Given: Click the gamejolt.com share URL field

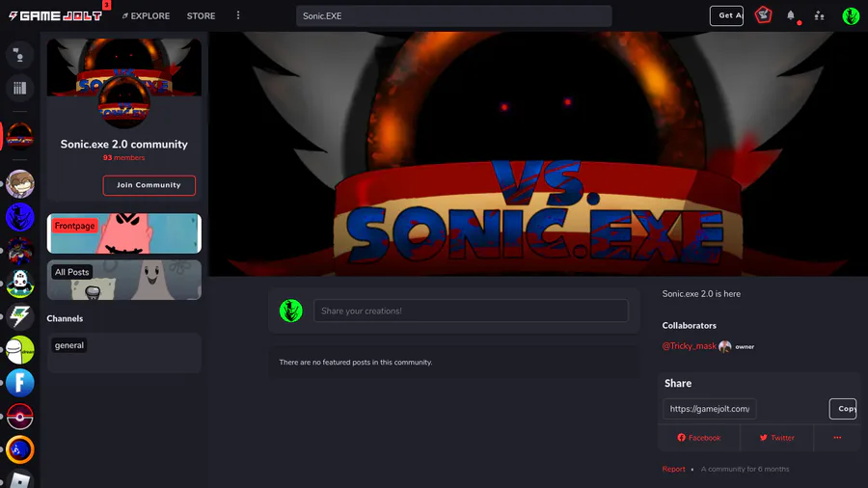Looking at the screenshot, I should 710,409.
